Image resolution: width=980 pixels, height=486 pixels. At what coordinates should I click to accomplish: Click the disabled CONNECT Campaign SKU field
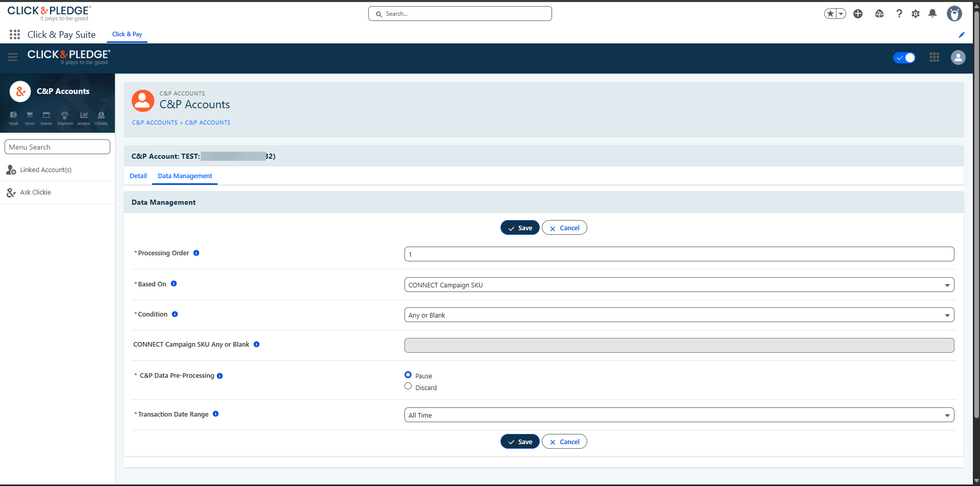pyautogui.click(x=679, y=346)
